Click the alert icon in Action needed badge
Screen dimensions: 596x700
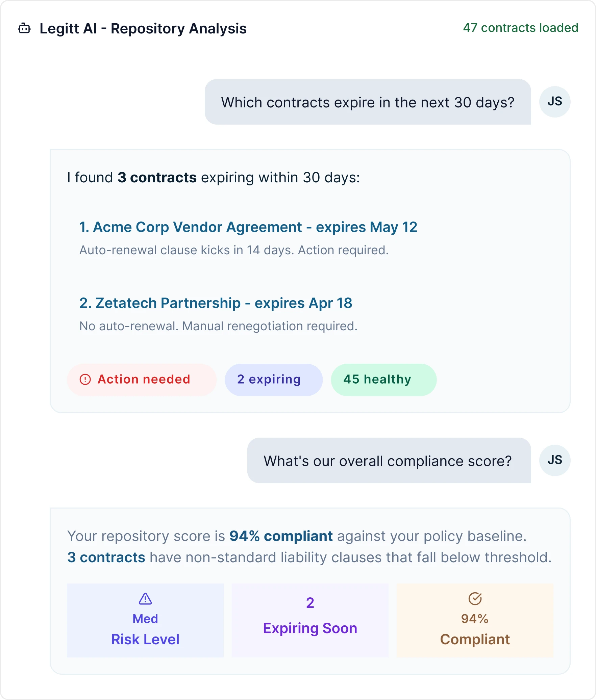[85, 380]
